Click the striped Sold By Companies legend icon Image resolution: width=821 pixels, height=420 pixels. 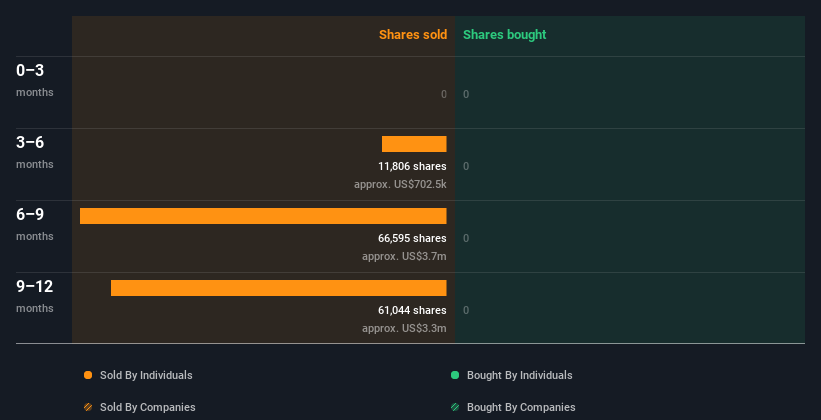click(x=88, y=407)
